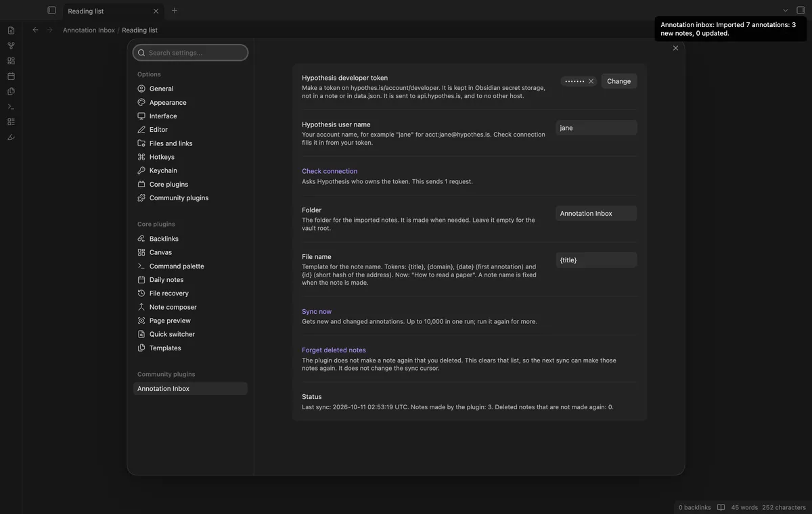
Task: Click the Folder field with Annotation Inbox
Action: point(597,213)
